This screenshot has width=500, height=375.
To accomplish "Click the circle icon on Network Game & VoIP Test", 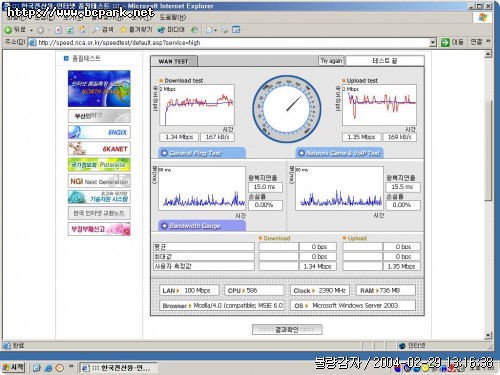I will pyautogui.click(x=301, y=153).
